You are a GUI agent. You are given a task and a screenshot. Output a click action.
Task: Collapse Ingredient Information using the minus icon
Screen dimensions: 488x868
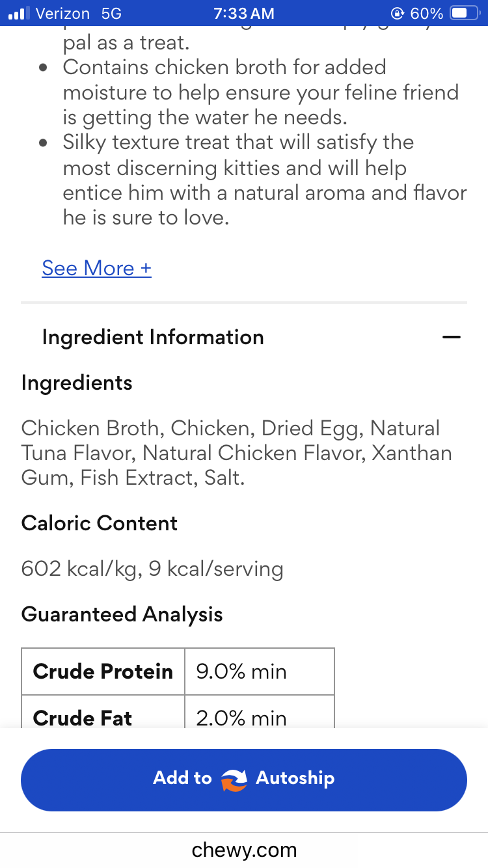point(451,337)
